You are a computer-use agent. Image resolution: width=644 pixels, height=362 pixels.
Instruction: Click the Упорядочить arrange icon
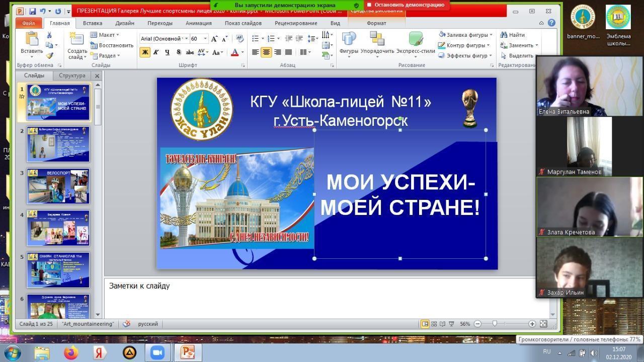tap(377, 43)
